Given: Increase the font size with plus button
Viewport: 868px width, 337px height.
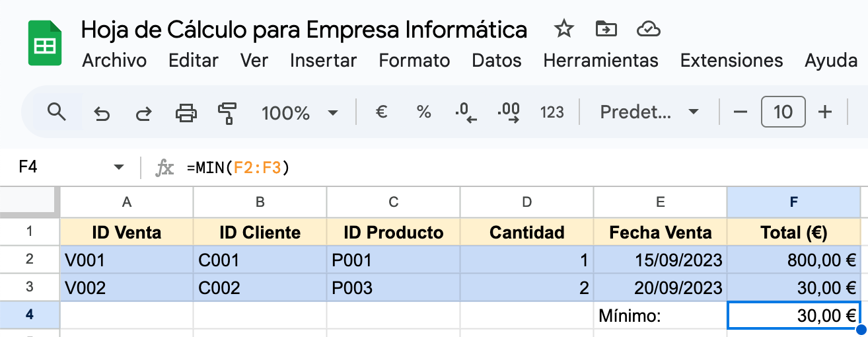Looking at the screenshot, I should (824, 112).
